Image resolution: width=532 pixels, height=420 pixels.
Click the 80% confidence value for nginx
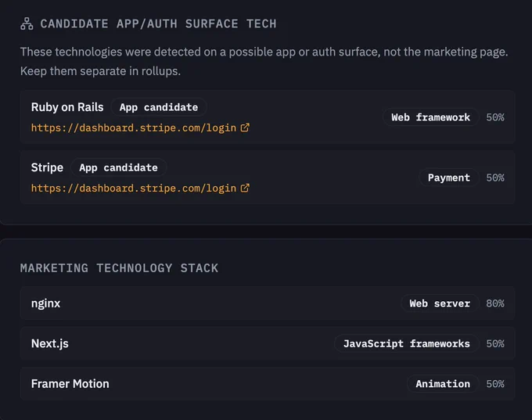click(x=495, y=303)
